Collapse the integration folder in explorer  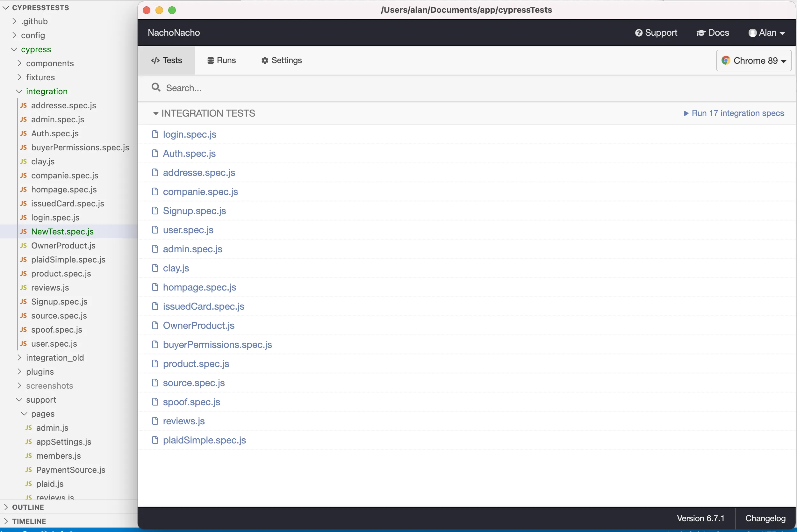[19, 91]
